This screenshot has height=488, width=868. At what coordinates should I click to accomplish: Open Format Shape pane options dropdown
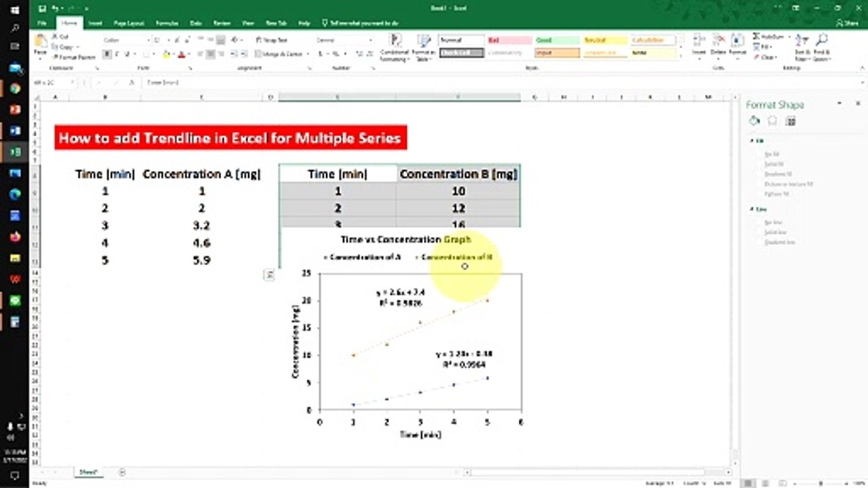click(x=840, y=104)
